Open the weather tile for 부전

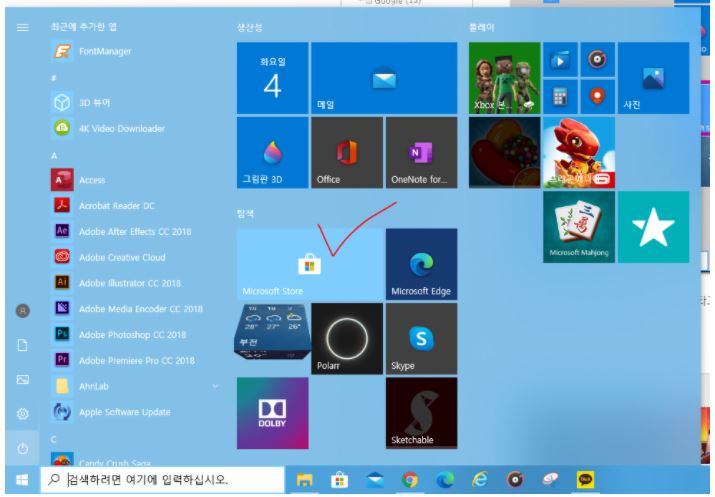pos(272,332)
